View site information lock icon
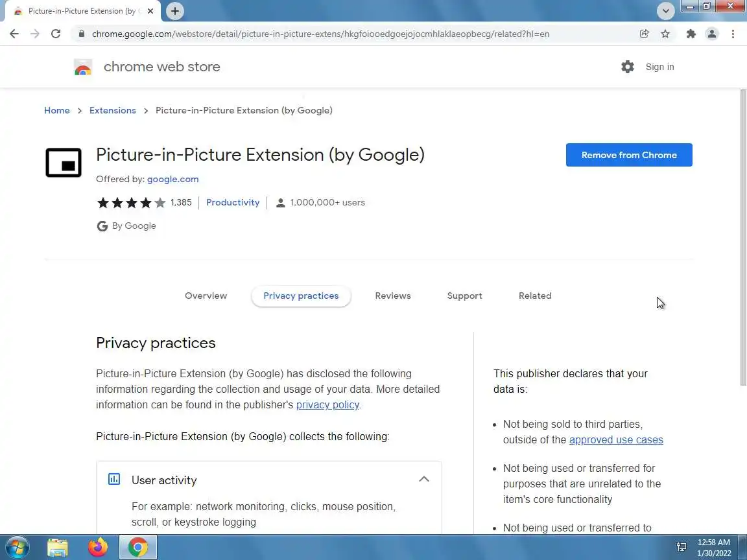747x560 pixels. coord(82,34)
